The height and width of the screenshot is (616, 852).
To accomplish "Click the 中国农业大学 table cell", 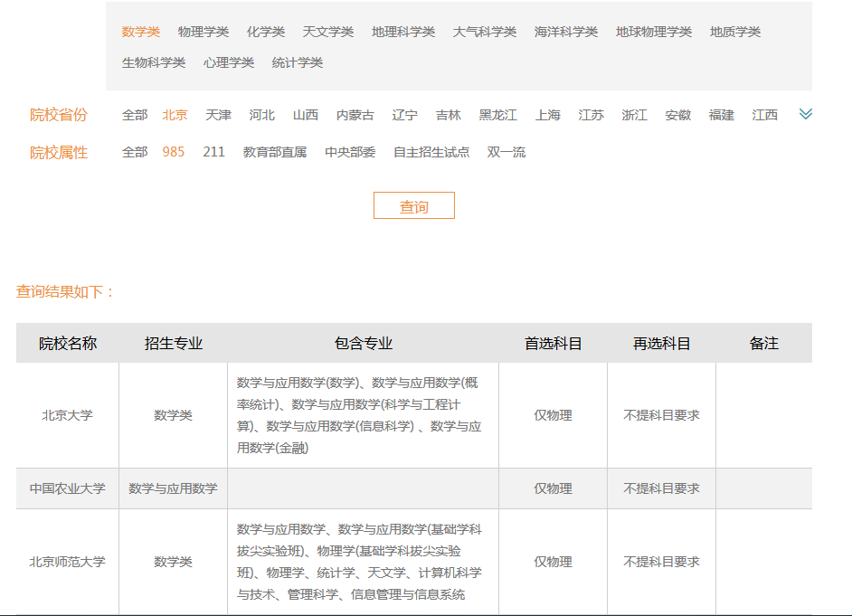I will click(x=67, y=488).
